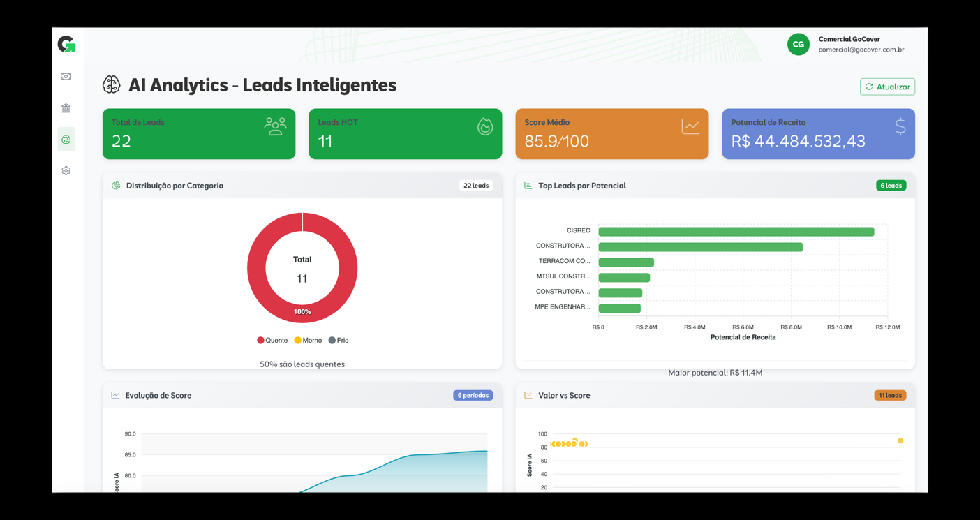Click the GoCover logo in the sidebar
Screen dimensions: 980x520
[x=66, y=45]
